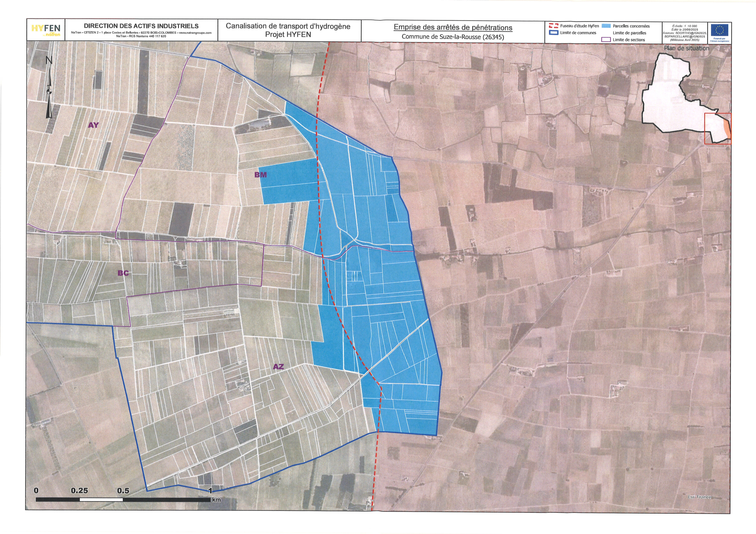Screen dimensions: 756x534
Task: Click the orange highlighted area in the inset map
Action: click(727, 129)
